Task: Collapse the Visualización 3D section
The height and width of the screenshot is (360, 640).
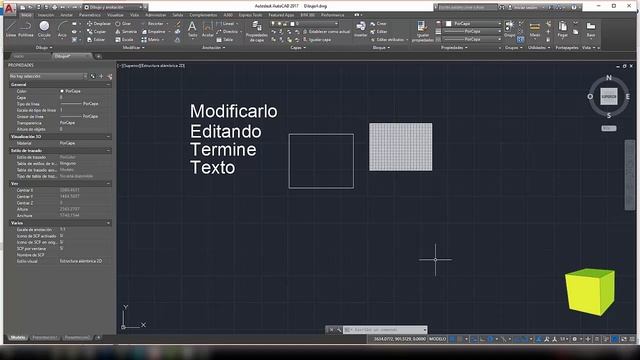Action: pyautogui.click(x=108, y=137)
